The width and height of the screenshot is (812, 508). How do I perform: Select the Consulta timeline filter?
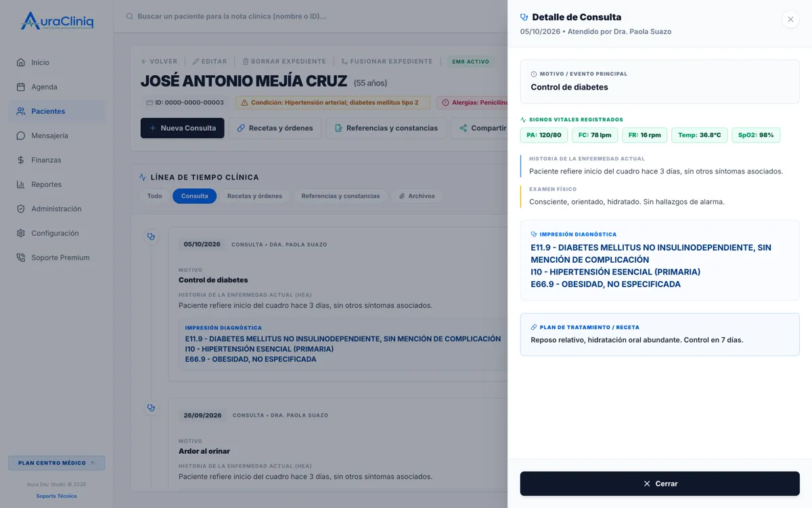coord(195,196)
